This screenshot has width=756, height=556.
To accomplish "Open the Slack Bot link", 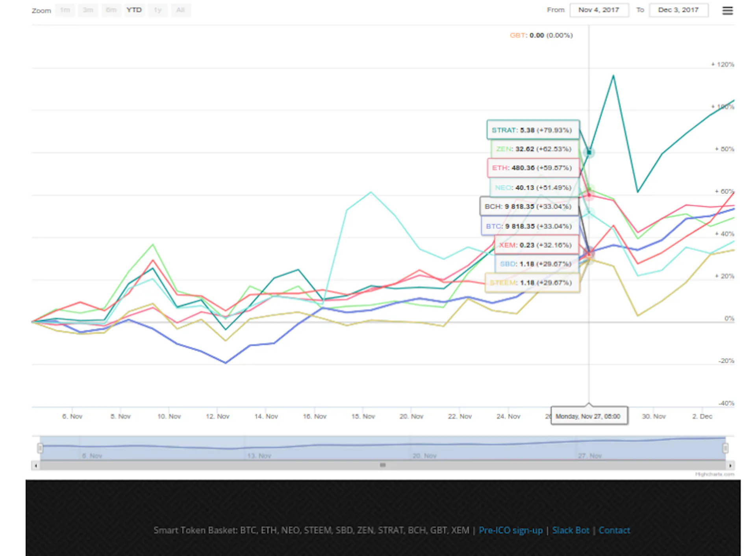I will pyautogui.click(x=571, y=530).
